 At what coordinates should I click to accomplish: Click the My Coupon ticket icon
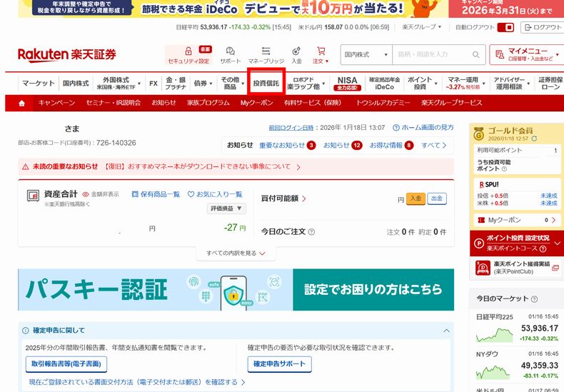481,220
